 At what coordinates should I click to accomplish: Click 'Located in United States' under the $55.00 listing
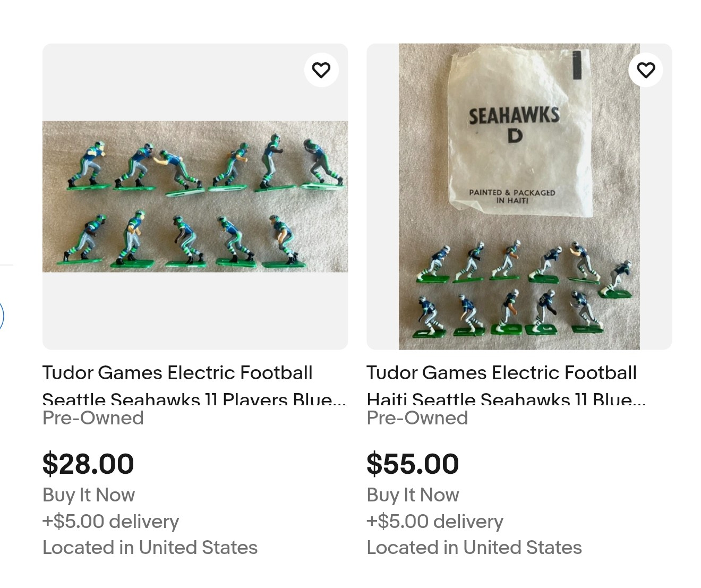point(474,548)
